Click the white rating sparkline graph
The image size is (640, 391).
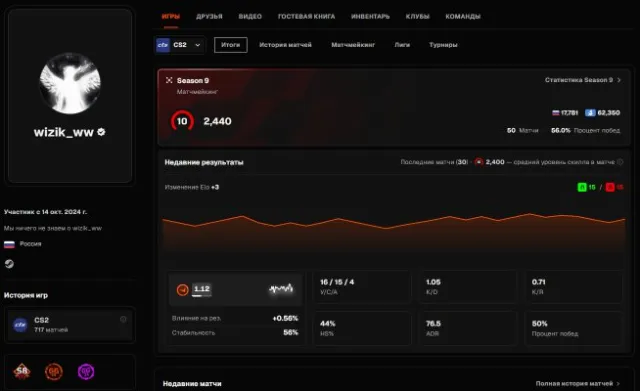pos(281,289)
